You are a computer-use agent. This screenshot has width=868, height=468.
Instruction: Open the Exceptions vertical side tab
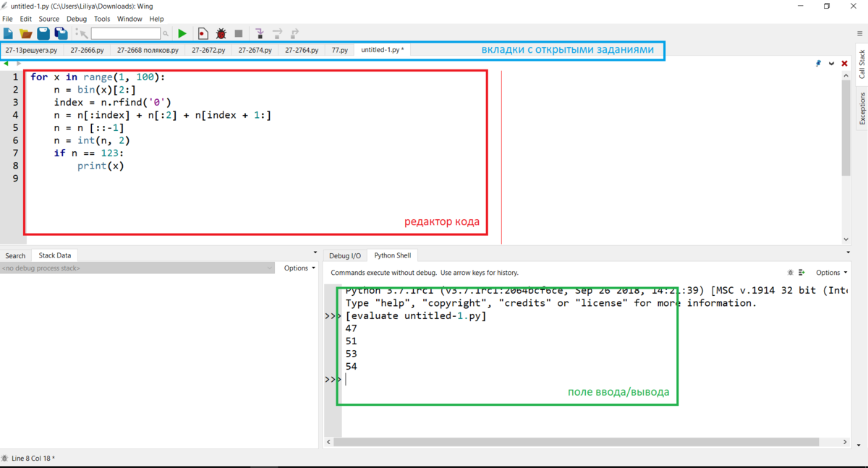pyautogui.click(x=862, y=109)
